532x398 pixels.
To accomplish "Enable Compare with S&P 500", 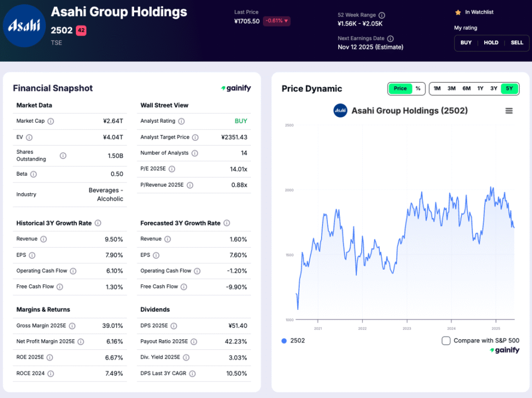I will 445,340.
